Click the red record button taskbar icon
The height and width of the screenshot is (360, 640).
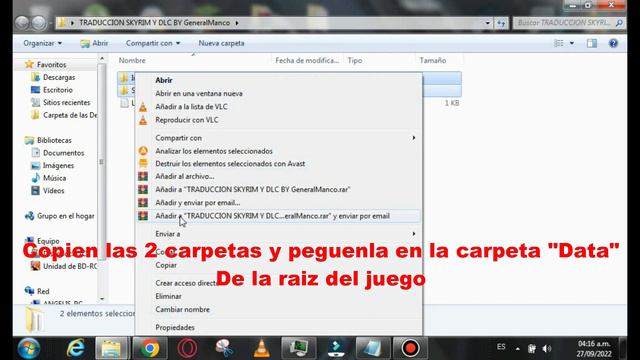coord(410,348)
